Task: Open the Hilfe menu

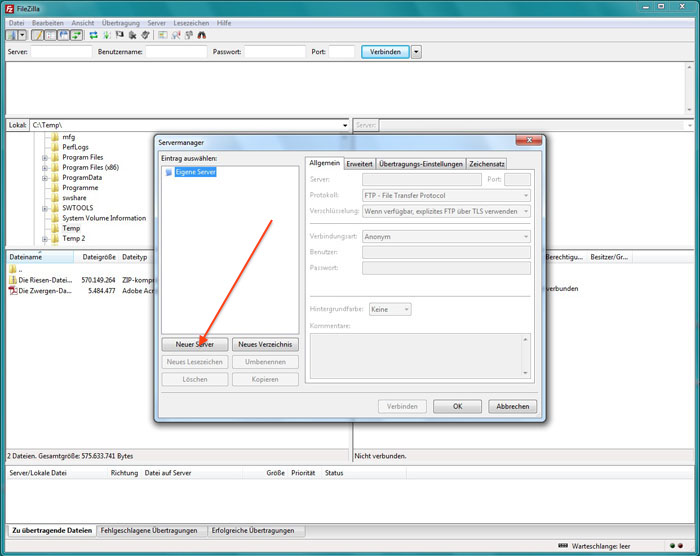Action: click(x=224, y=23)
